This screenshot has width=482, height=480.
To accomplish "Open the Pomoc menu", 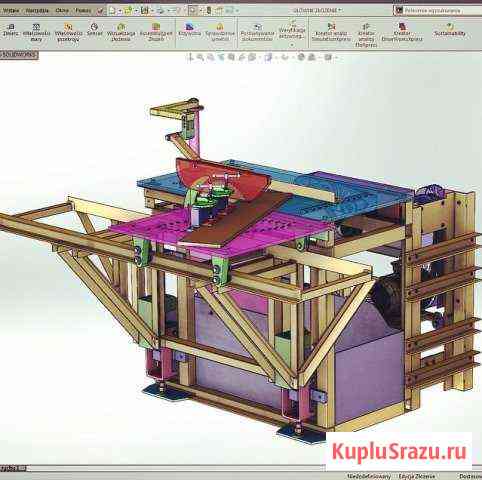I will coord(83,11).
